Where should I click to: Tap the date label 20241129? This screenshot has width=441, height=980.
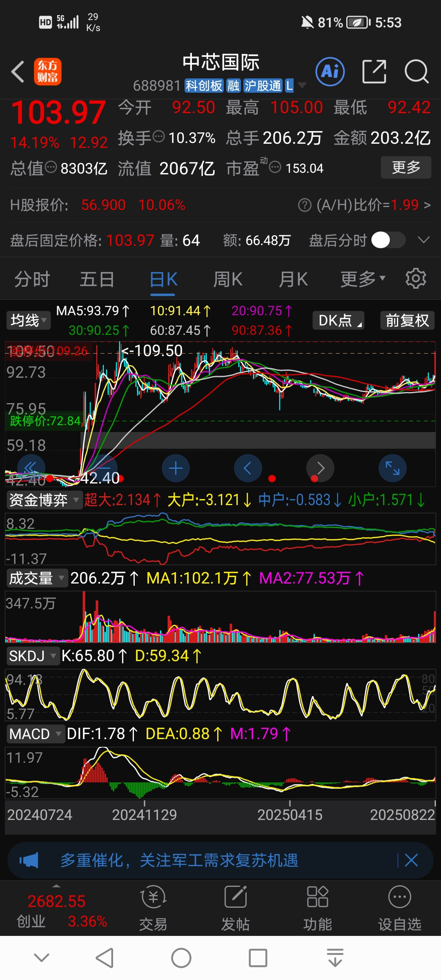point(145,815)
